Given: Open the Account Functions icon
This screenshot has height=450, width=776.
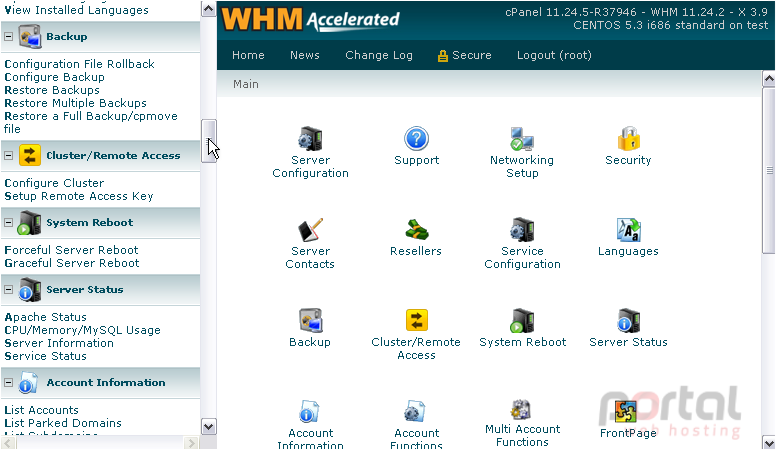Looking at the screenshot, I should (x=416, y=411).
